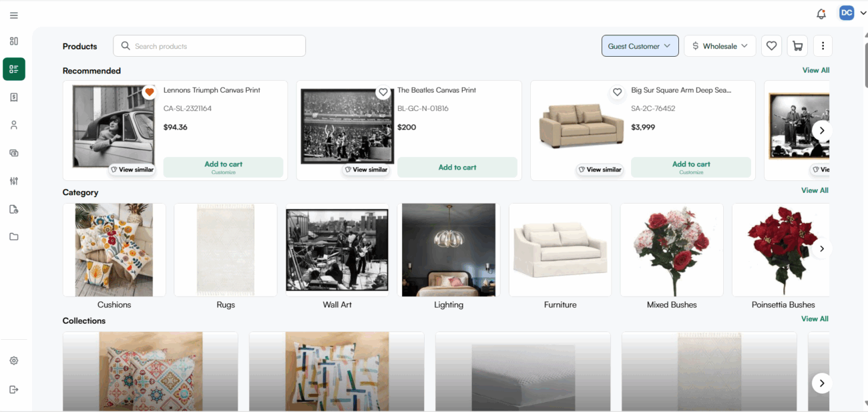The image size is (868, 412).
Task: Click the logout icon in sidebar
Action: (14, 389)
